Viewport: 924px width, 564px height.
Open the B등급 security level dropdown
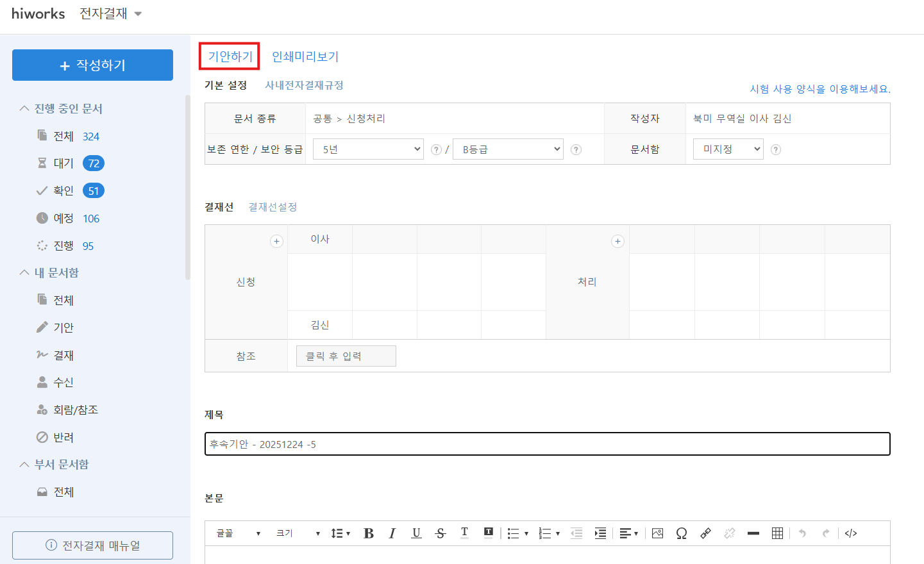coord(507,149)
